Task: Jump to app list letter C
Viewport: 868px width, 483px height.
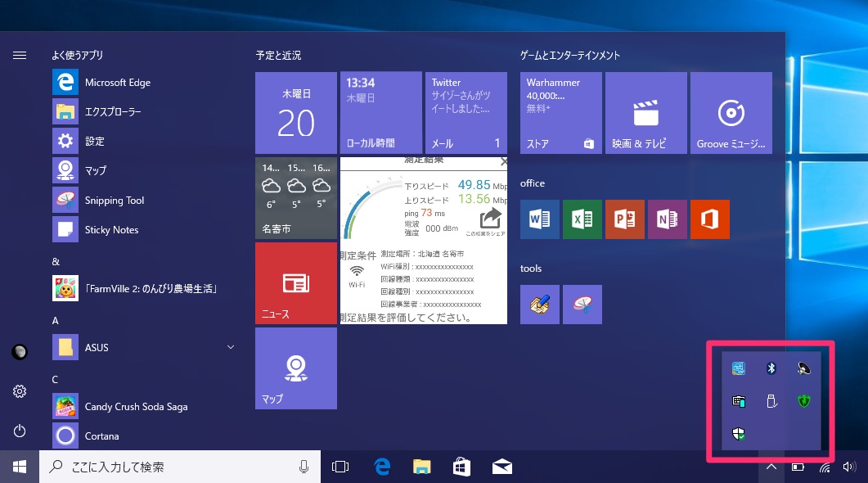Action: pos(55,379)
